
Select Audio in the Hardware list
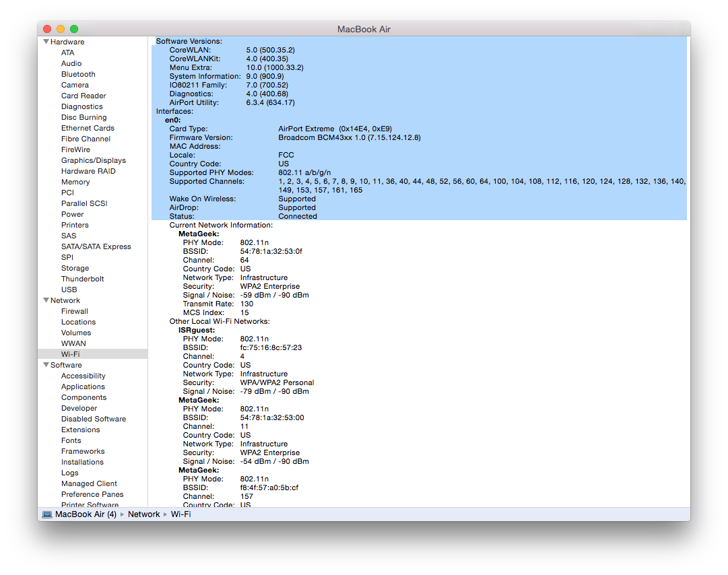coord(71,63)
